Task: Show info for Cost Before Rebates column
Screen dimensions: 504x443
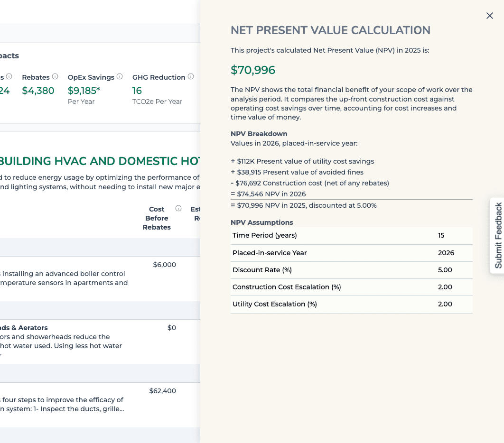Action: tap(178, 209)
